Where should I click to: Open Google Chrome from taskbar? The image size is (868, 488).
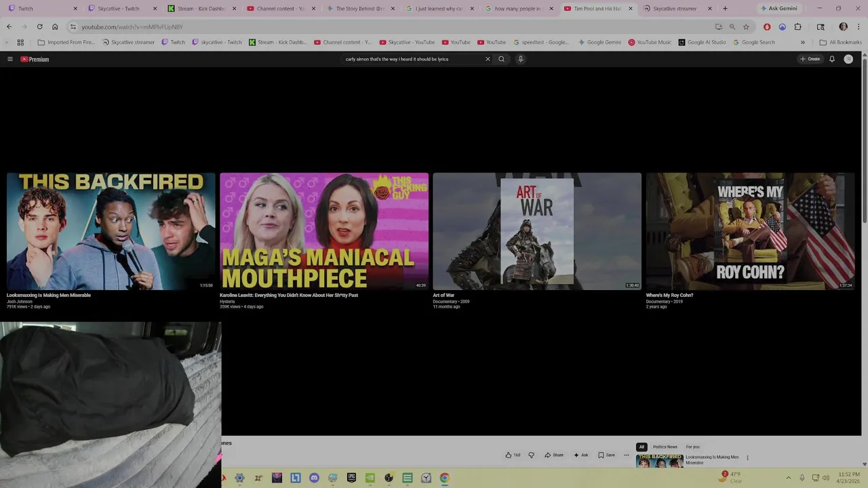(x=444, y=478)
